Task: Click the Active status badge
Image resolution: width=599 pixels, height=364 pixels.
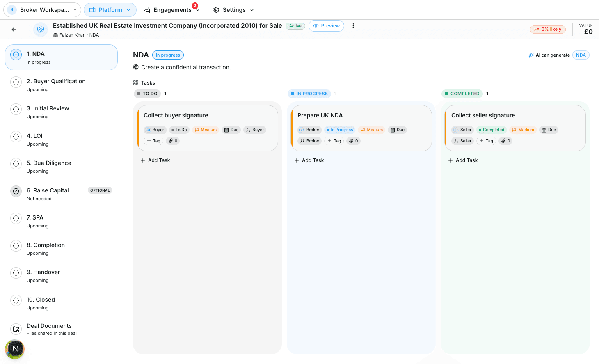Action: 295,26
